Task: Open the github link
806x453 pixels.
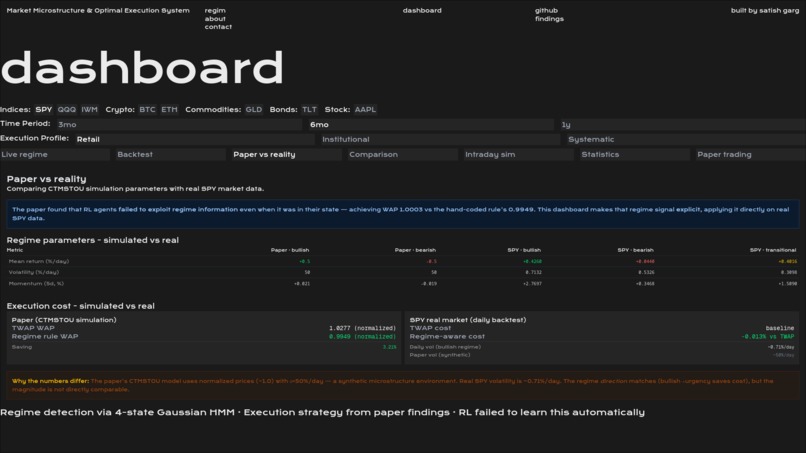Action: [546, 10]
